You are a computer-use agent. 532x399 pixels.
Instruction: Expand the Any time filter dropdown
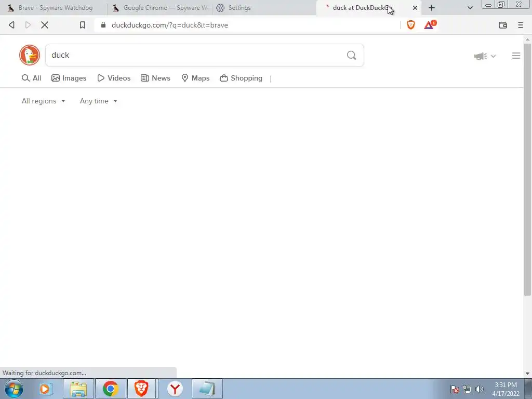coord(98,101)
